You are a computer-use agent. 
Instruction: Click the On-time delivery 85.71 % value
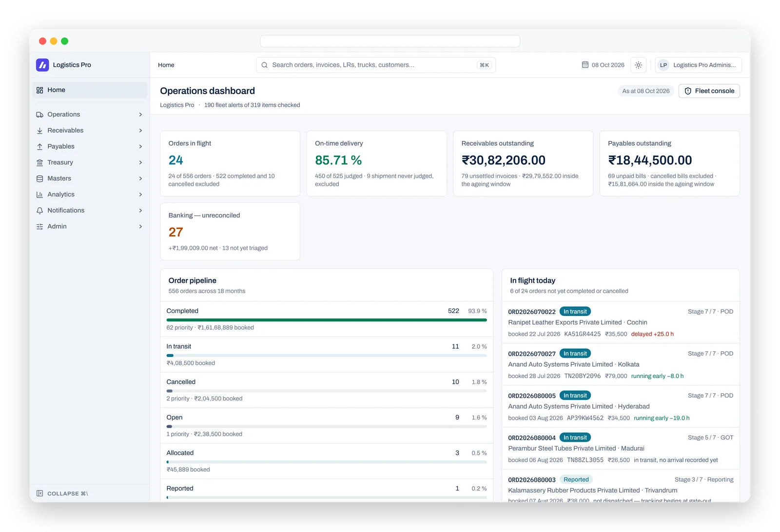(338, 160)
